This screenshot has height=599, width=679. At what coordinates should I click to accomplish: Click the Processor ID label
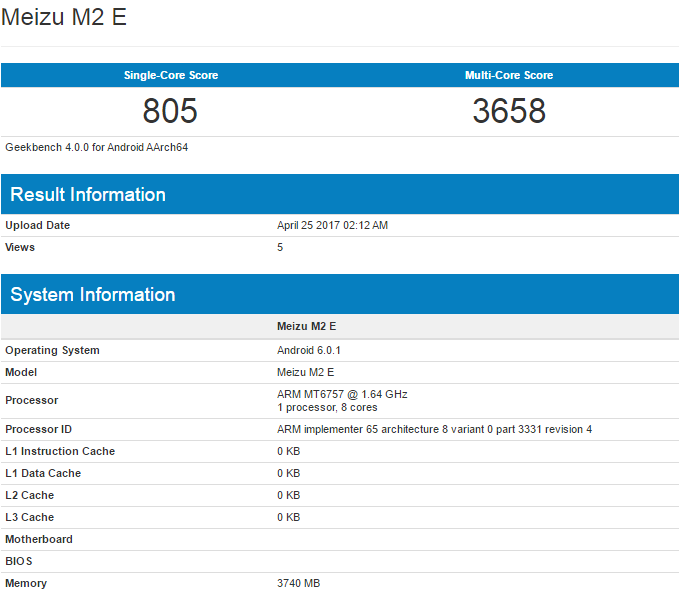point(39,429)
